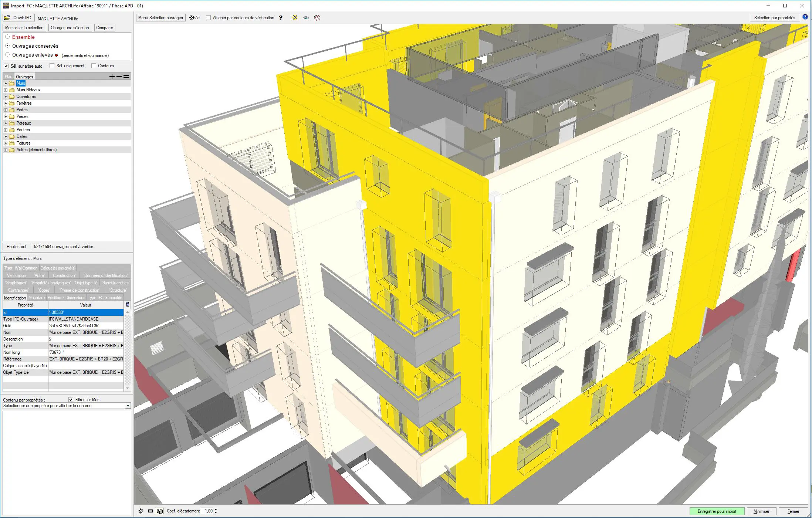Click the help question mark icon
The image size is (812, 518).
(281, 17)
